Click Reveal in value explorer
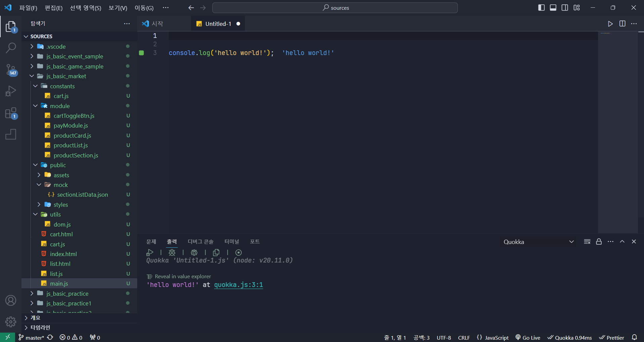 (183, 276)
